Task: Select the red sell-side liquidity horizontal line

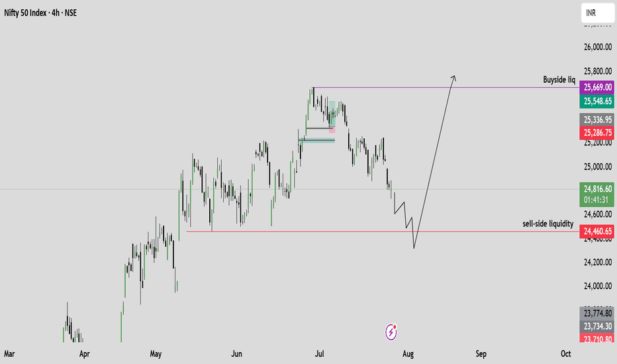Action: coord(383,232)
